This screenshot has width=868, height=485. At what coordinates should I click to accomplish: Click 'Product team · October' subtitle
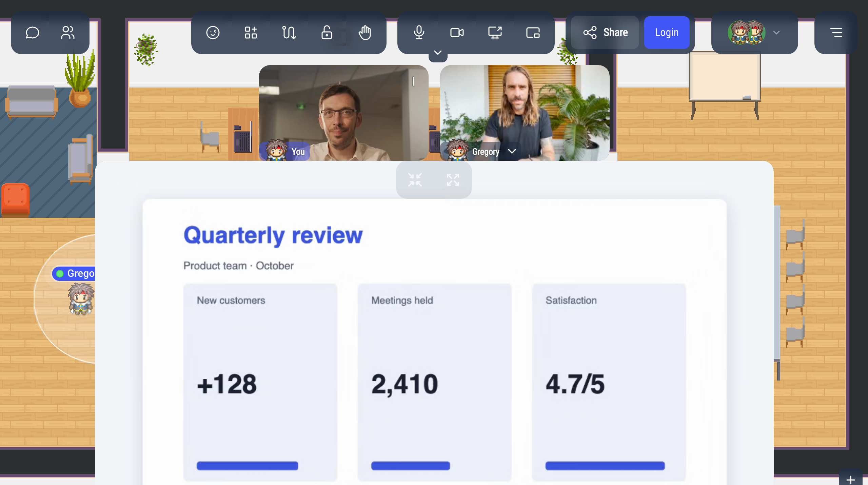tap(238, 266)
